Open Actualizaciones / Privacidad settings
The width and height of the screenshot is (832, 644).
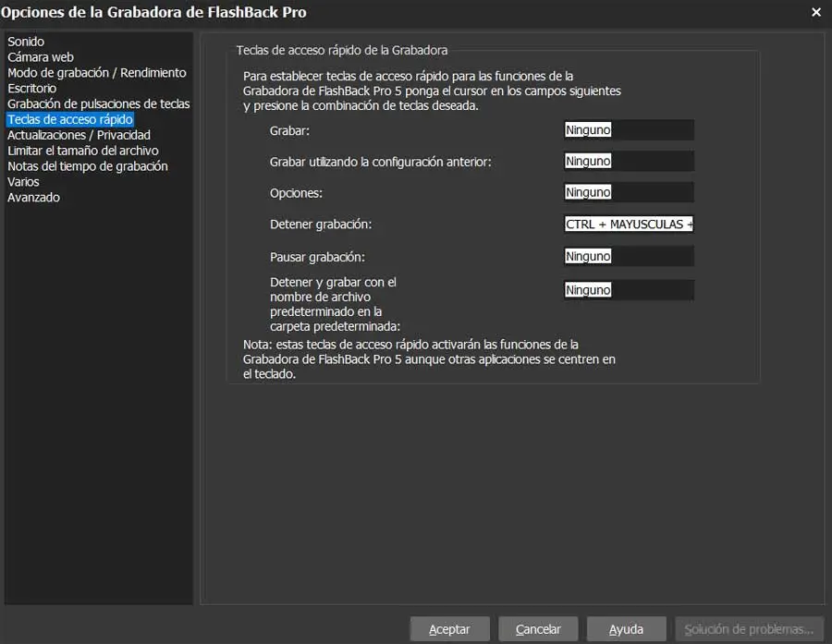(x=80, y=135)
